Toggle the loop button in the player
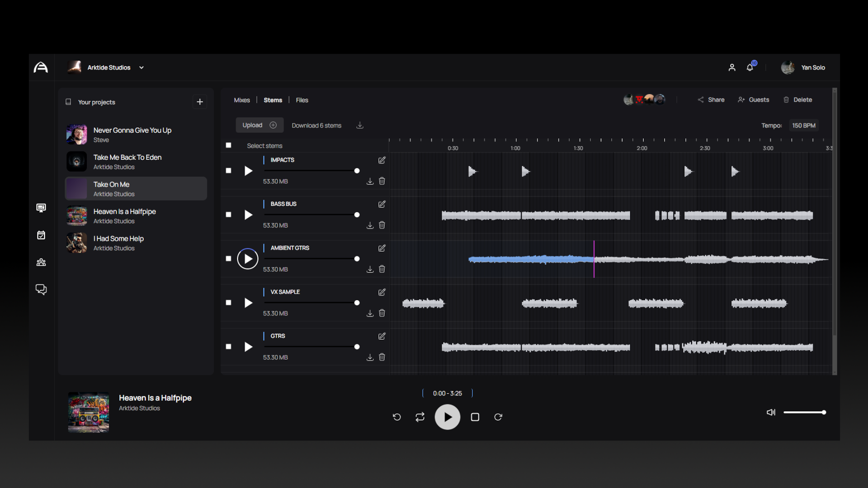868x488 pixels. (420, 417)
